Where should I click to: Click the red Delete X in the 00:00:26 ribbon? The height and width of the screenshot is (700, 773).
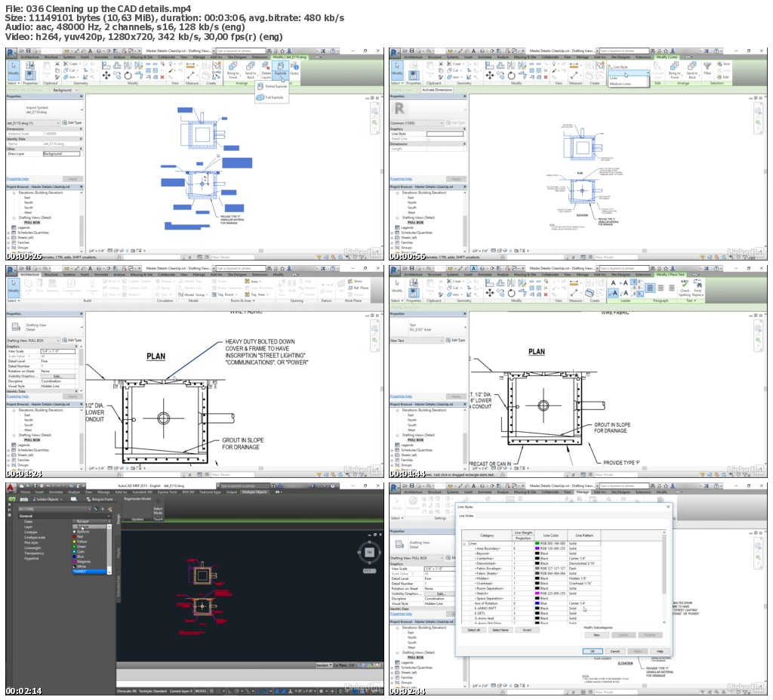(x=162, y=77)
